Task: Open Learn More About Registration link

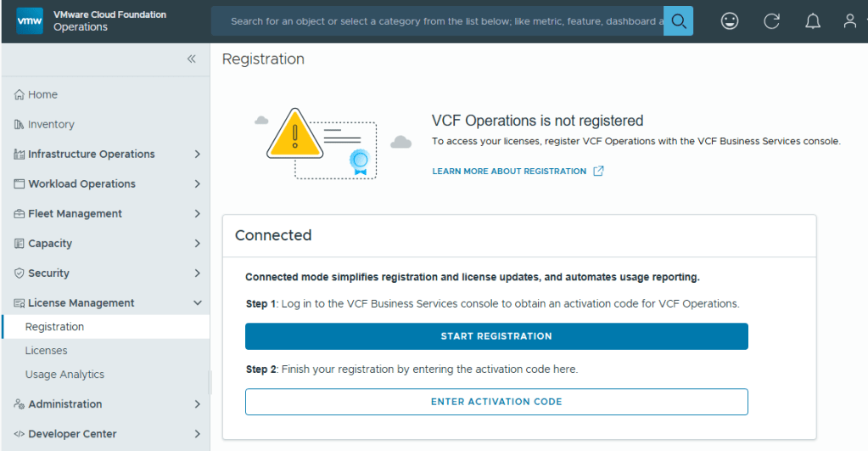Action: [x=509, y=172]
